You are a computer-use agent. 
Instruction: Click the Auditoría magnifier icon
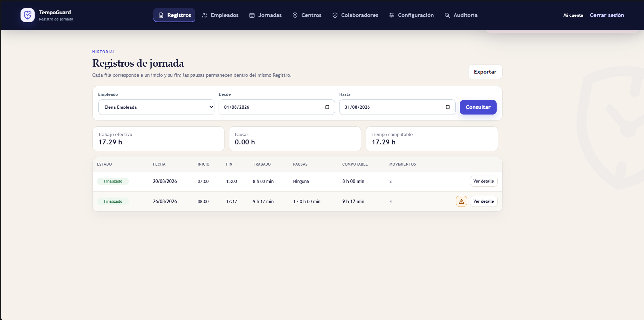(x=447, y=15)
